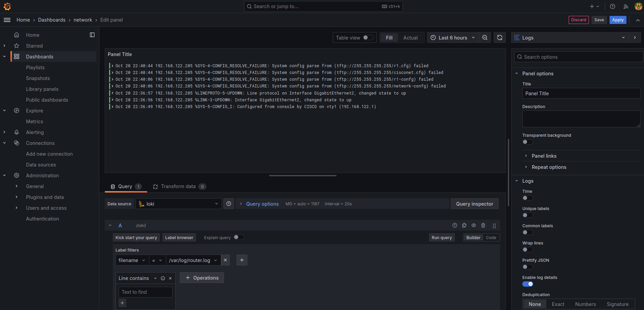Open the Label browser
The image size is (644, 310).
179,237
